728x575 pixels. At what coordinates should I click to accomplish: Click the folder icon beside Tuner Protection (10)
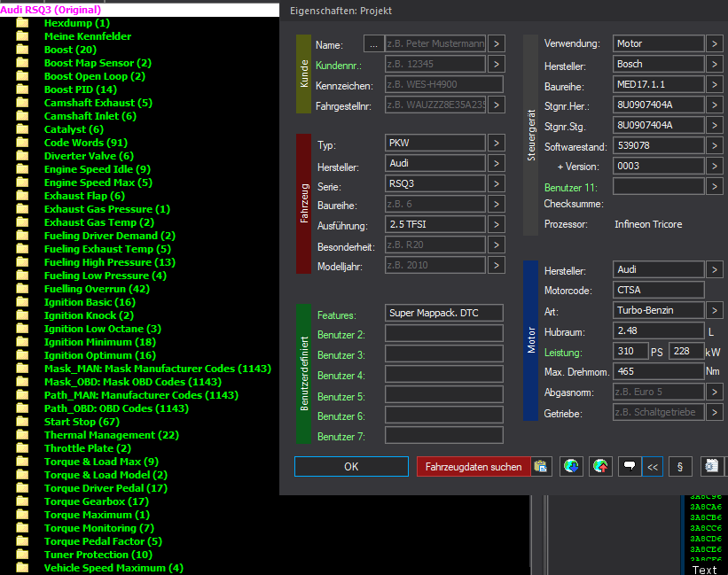click(22, 555)
